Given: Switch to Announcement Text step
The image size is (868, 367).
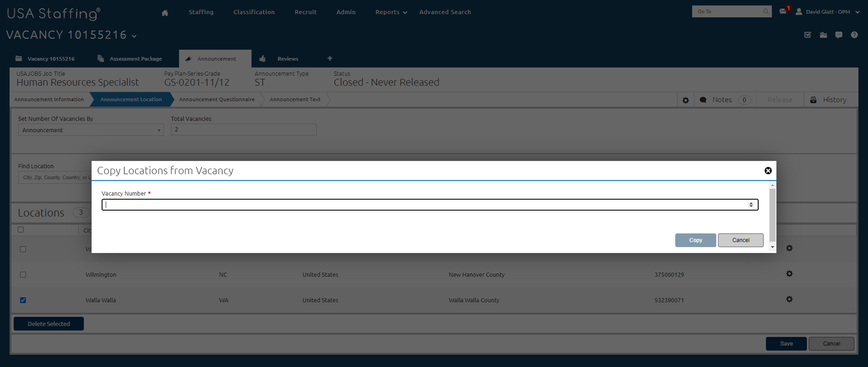Looking at the screenshot, I should (x=295, y=99).
